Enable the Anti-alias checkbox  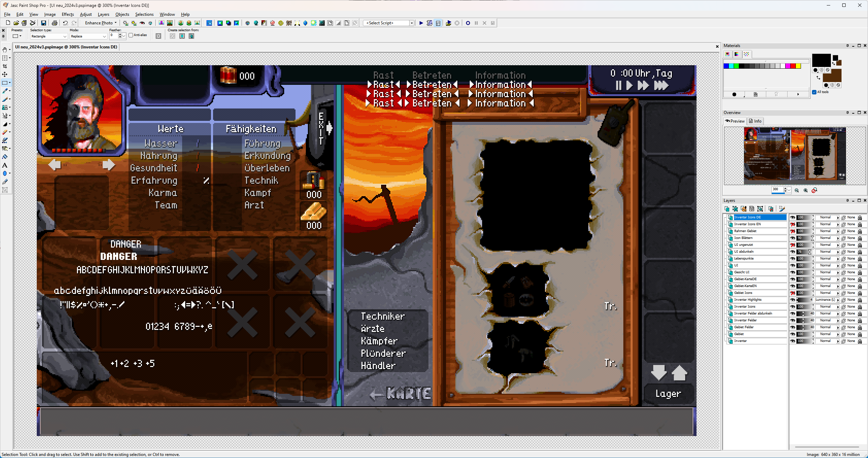[131, 35]
